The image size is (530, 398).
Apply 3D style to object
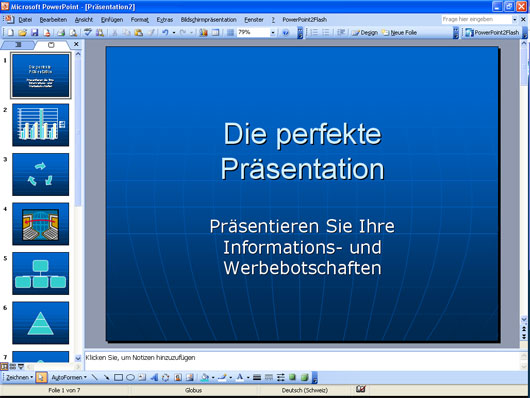(x=305, y=377)
